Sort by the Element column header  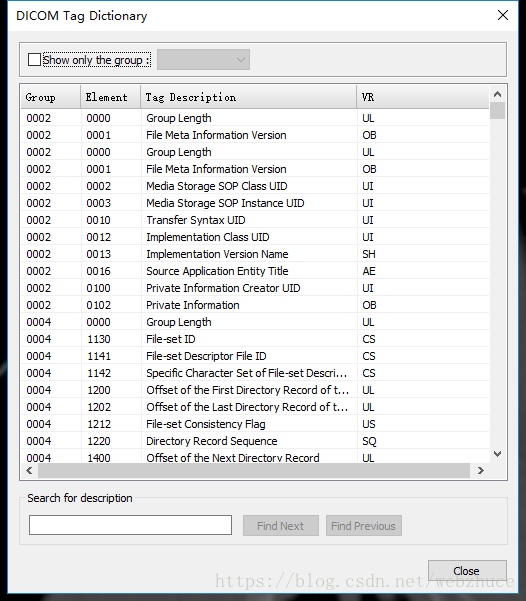pos(110,97)
